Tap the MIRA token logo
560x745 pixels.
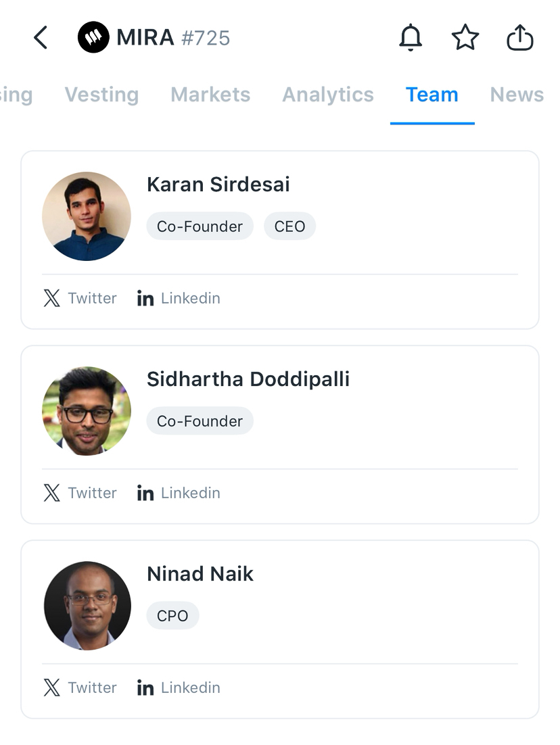pos(93,38)
